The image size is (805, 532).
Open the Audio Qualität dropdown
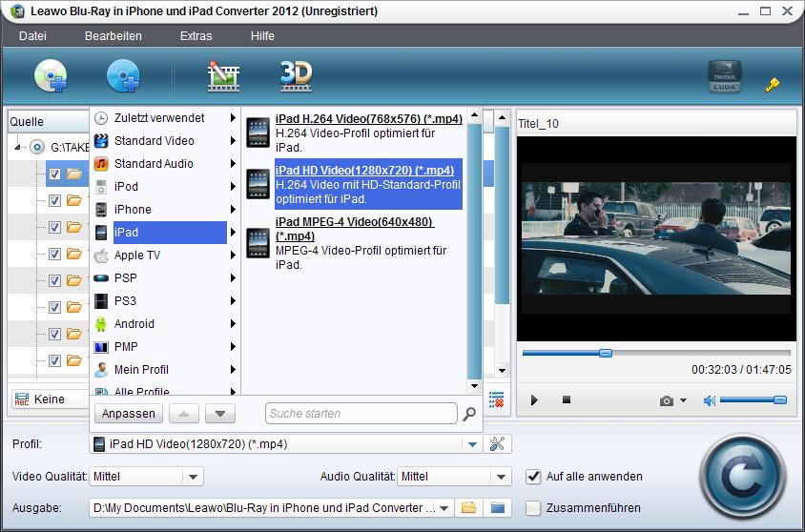click(x=502, y=477)
